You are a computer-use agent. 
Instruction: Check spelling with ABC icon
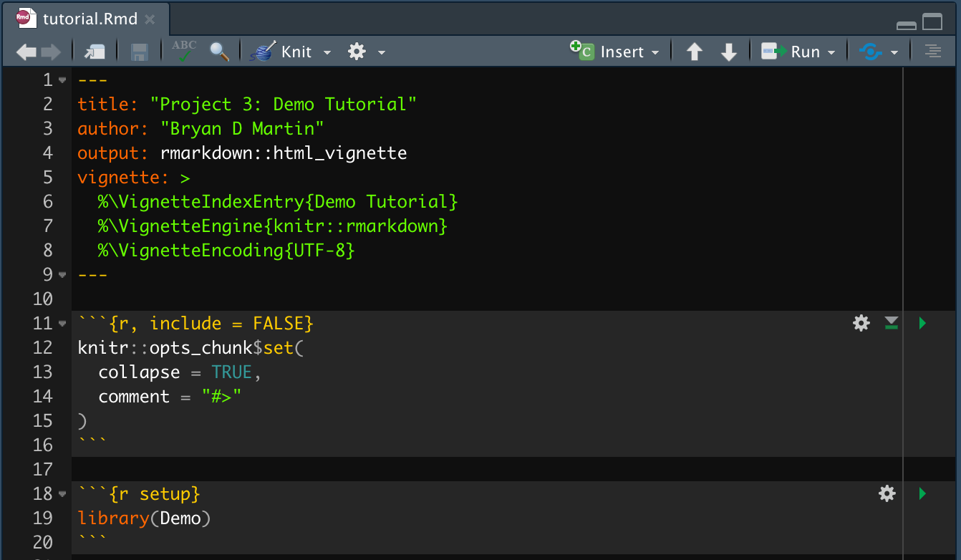click(184, 51)
